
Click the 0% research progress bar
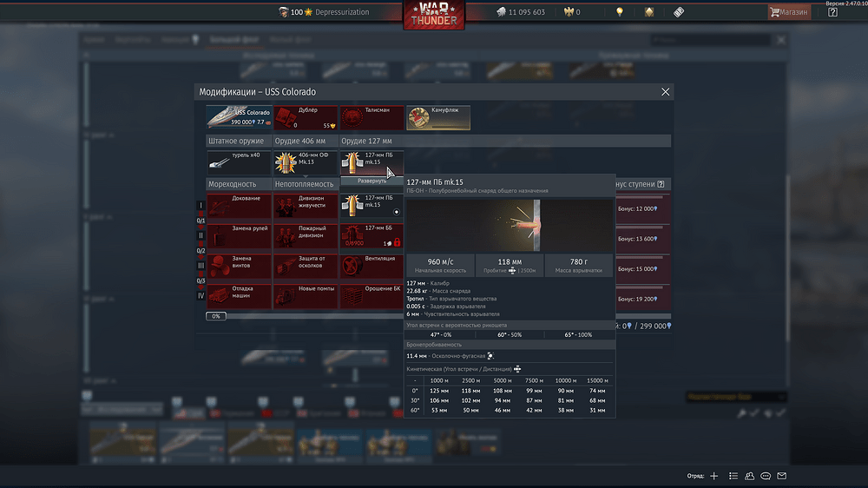216,316
